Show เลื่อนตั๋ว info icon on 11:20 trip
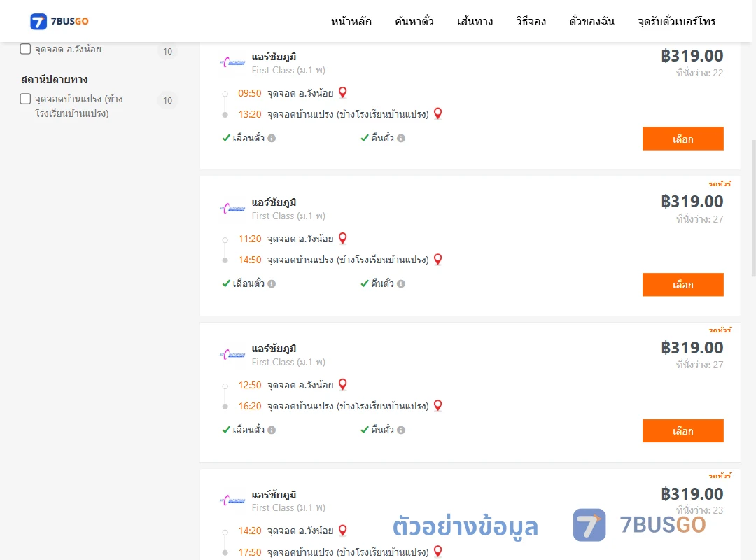Image resolution: width=756 pixels, height=560 pixels. tap(272, 284)
